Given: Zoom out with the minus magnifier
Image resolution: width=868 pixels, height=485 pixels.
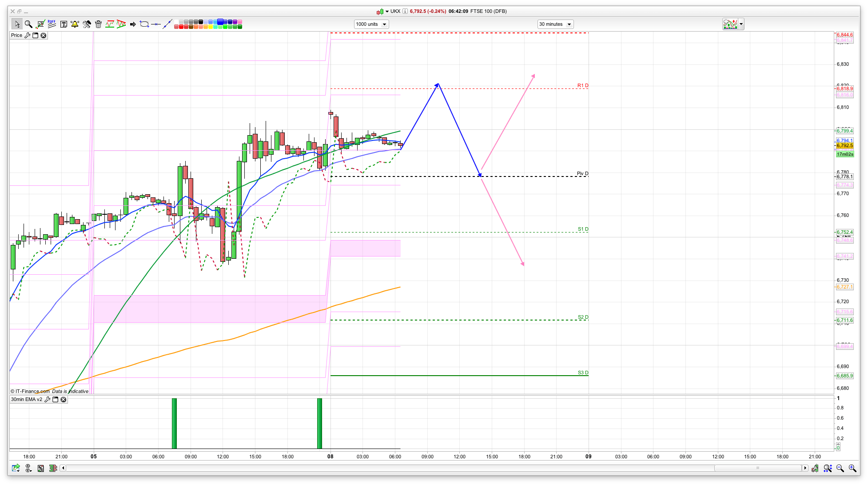Looking at the screenshot, I should point(840,468).
